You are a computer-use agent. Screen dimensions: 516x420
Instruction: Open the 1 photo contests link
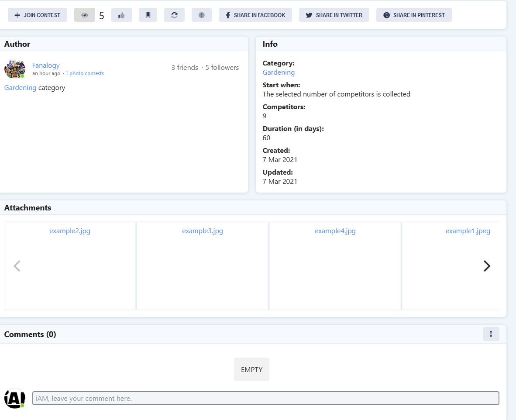coord(85,73)
